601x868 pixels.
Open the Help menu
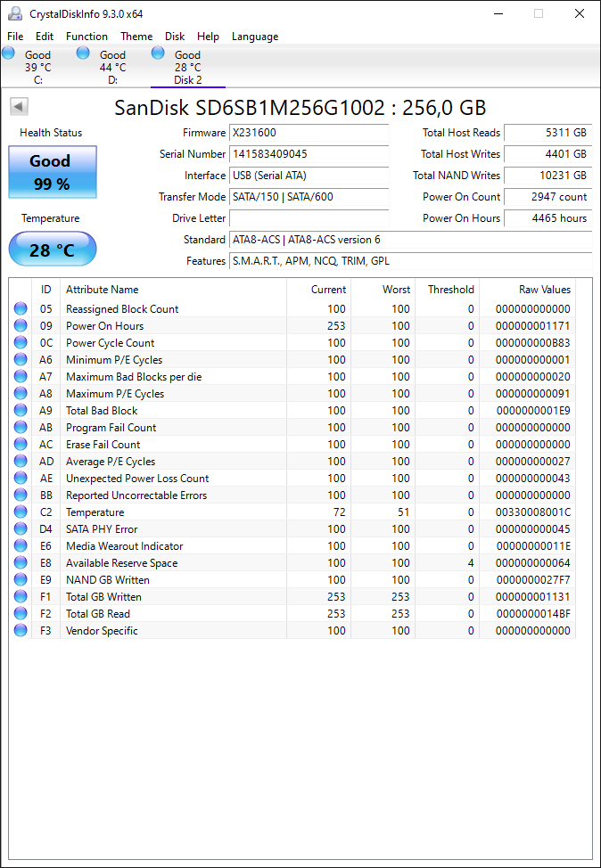209,37
